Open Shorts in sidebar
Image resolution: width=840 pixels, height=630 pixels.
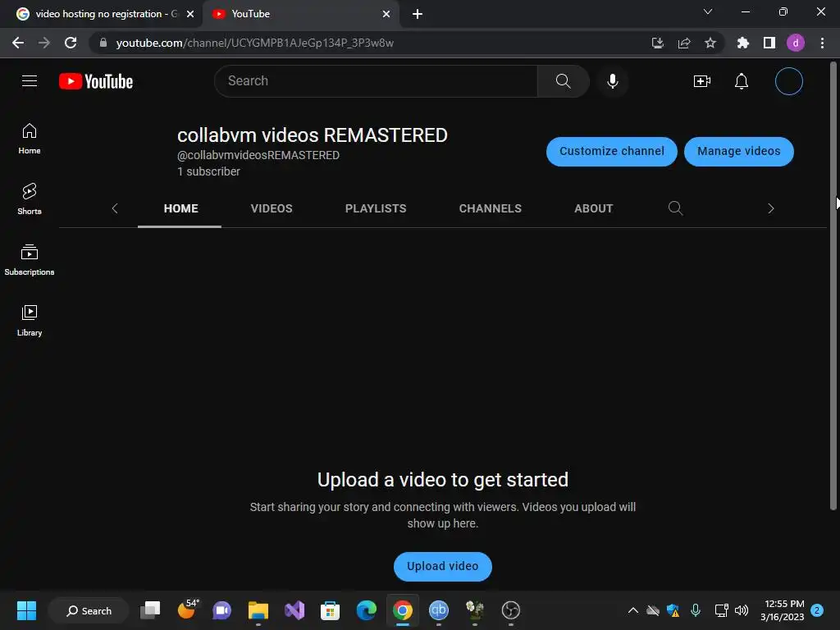pyautogui.click(x=30, y=199)
